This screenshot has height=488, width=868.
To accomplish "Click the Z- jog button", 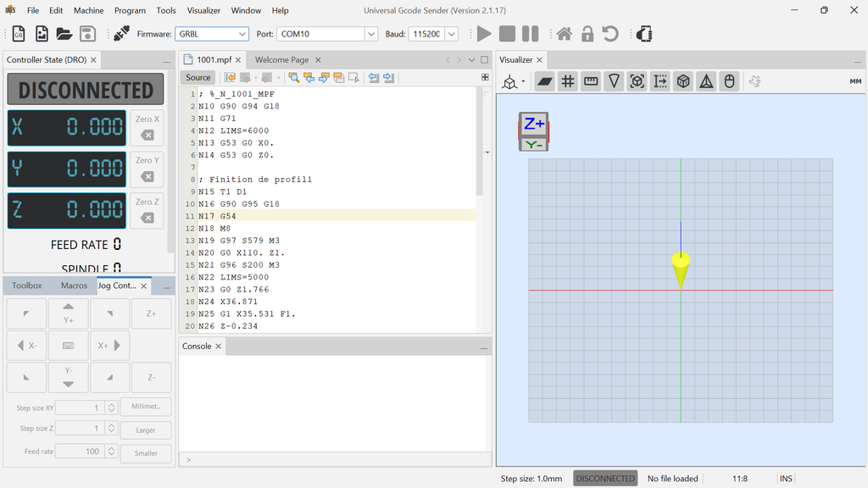I will [151, 377].
